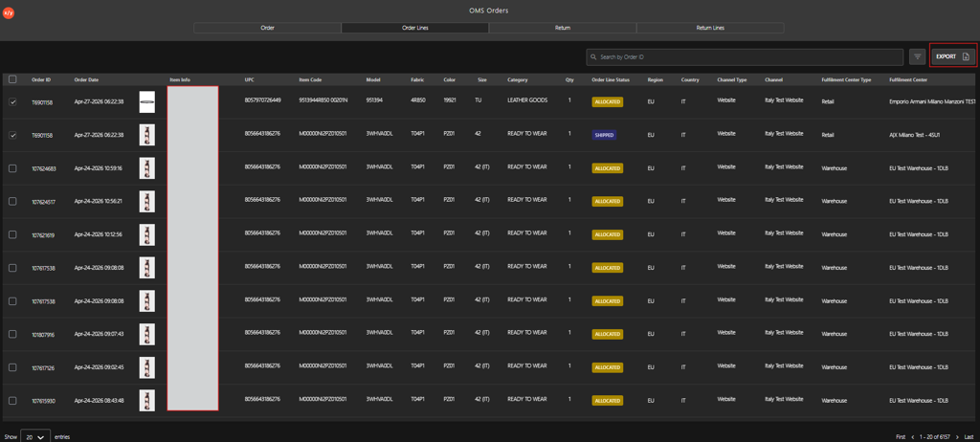
Task: Click the Item Info column header
Action: [x=180, y=80]
